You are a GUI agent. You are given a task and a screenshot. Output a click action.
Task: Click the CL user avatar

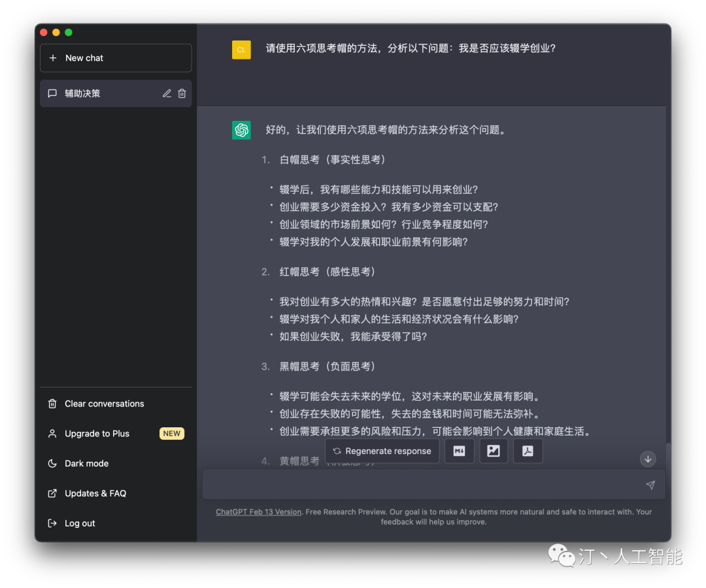241,50
